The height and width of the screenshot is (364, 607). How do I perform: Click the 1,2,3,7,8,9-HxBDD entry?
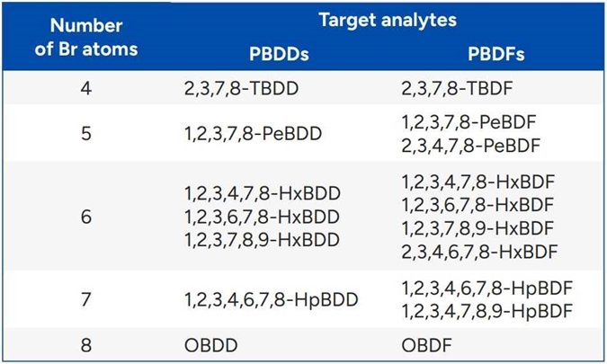point(262,239)
